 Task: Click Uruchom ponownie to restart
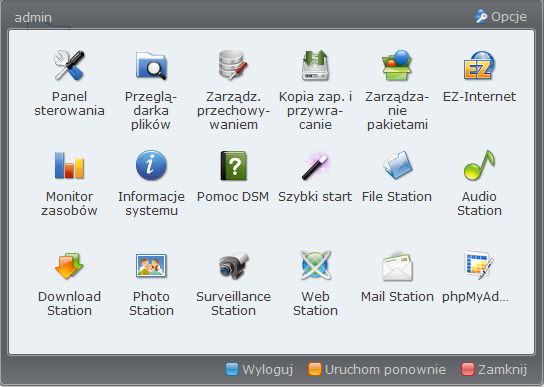(377, 369)
